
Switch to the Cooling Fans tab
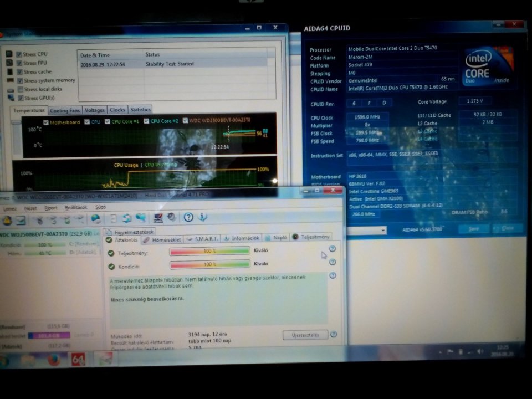click(64, 111)
